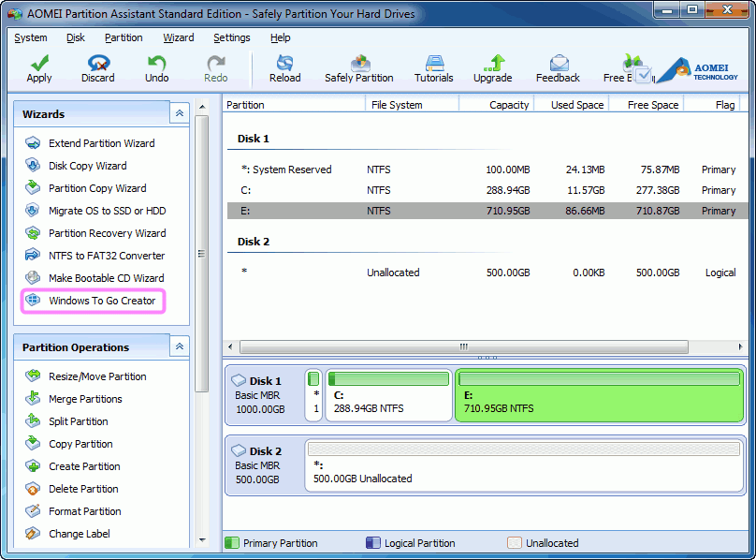Open Feedback from the toolbar

[x=558, y=69]
